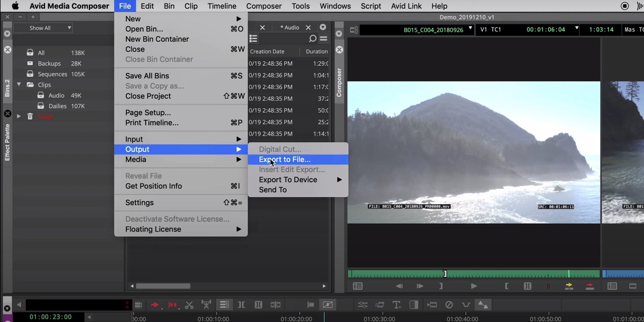This screenshot has width=644, height=322.
Task: Open the Show All dropdown
Action: click(43, 28)
